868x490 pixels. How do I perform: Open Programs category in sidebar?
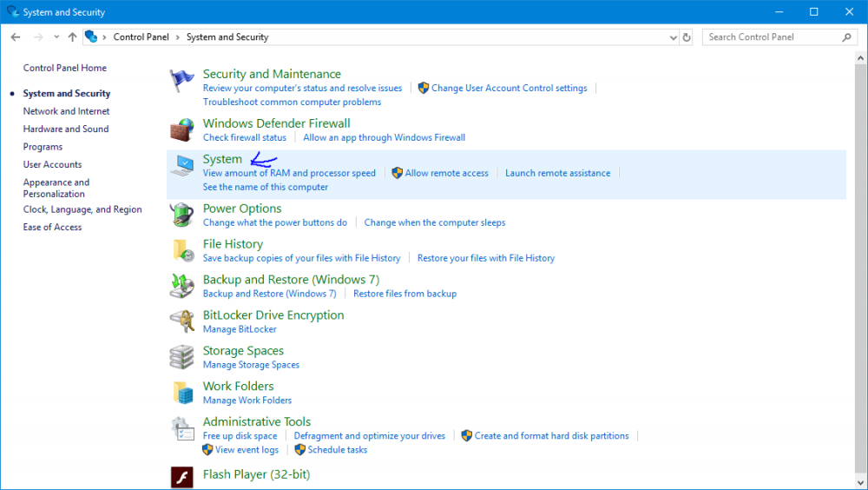(43, 147)
